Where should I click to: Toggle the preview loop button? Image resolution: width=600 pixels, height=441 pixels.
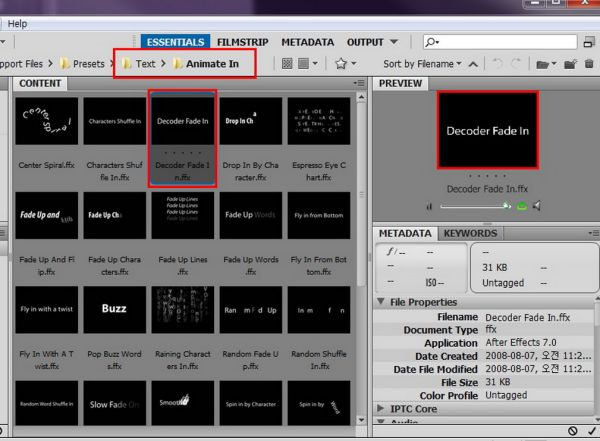click(x=521, y=207)
